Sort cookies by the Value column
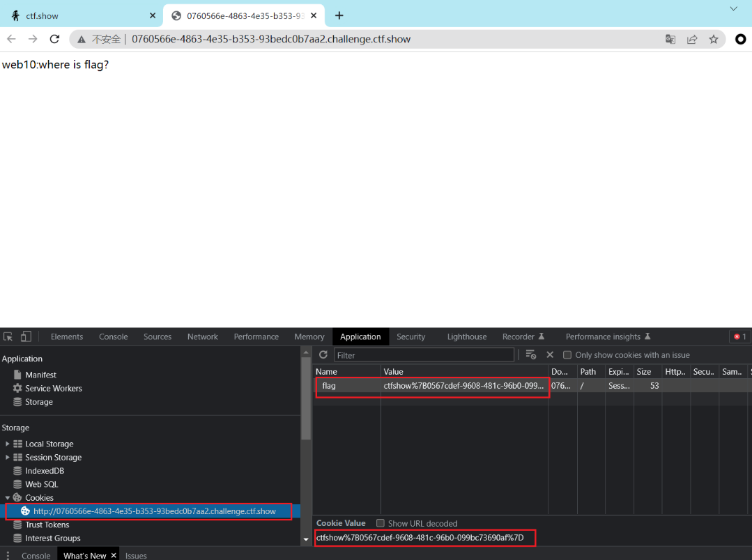This screenshot has height=560, width=752. pos(464,371)
